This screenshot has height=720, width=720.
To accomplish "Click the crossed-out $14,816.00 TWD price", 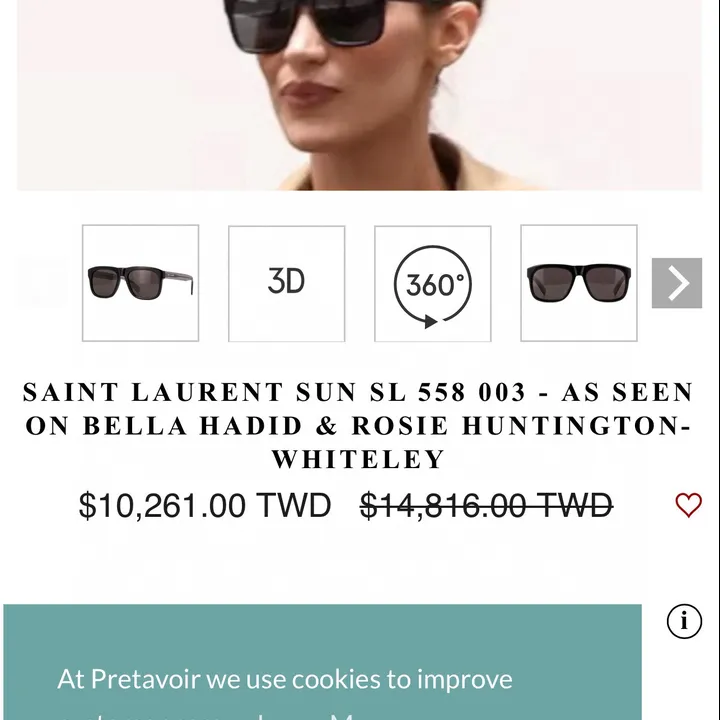I will coord(486,506).
